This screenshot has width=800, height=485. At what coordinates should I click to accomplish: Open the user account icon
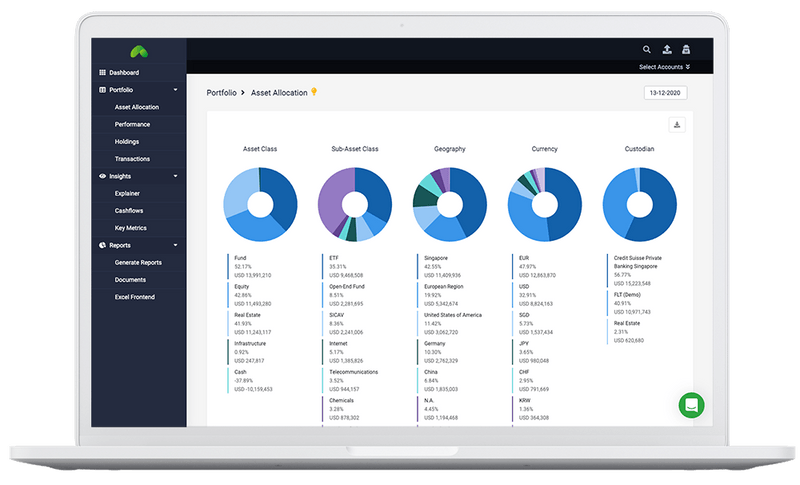point(686,49)
